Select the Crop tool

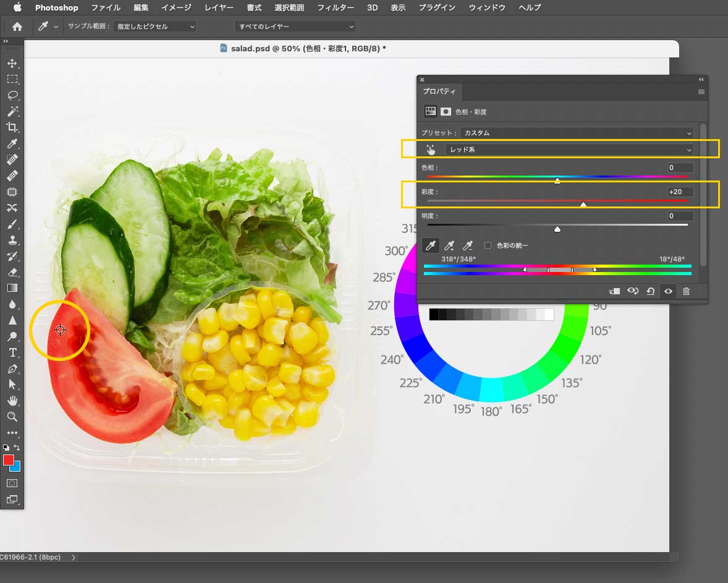coord(12,127)
